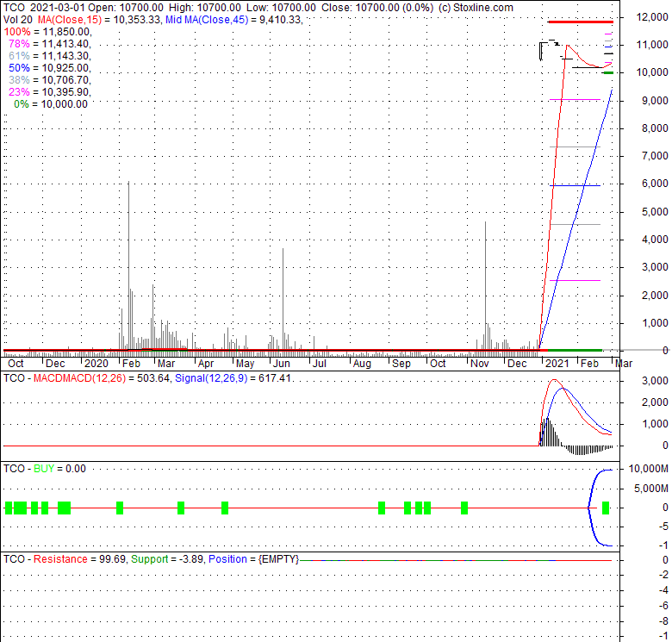The image size is (672, 642).
Task: Click the 'Mid MA(Close,45)' legend label
Action: point(207,20)
